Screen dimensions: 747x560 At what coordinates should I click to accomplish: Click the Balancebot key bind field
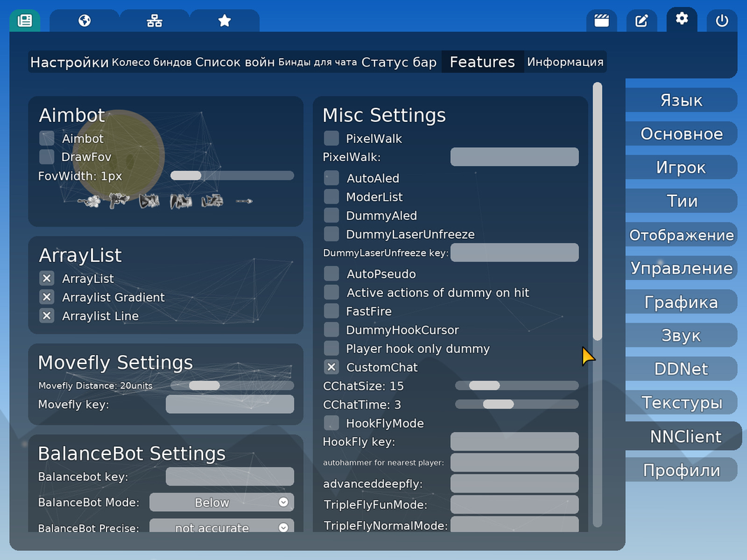[x=230, y=476]
